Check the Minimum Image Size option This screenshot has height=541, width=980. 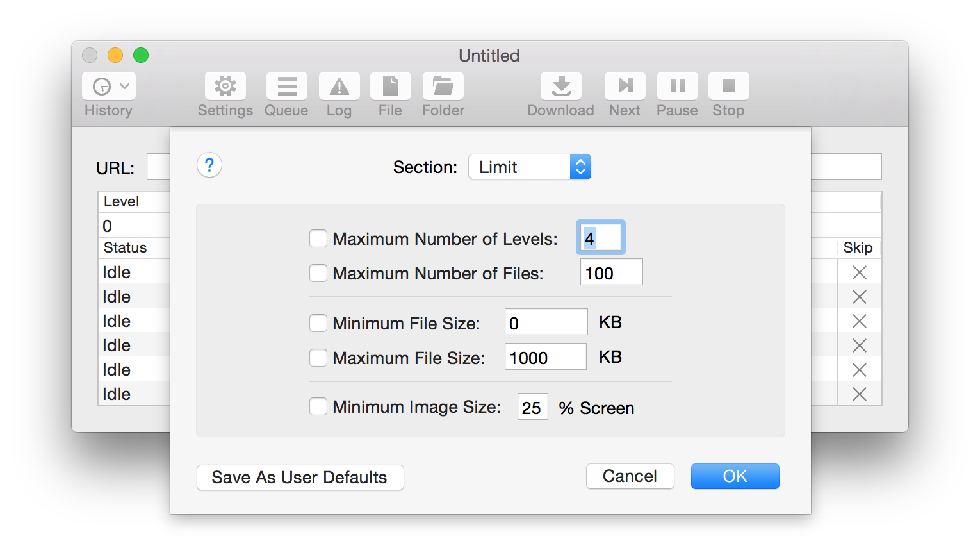coord(318,407)
